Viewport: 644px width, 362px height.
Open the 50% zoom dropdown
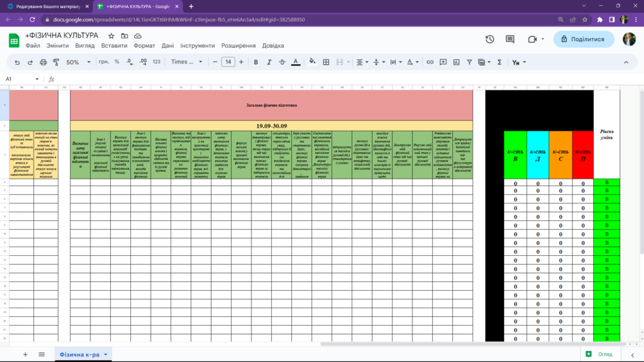[79, 62]
